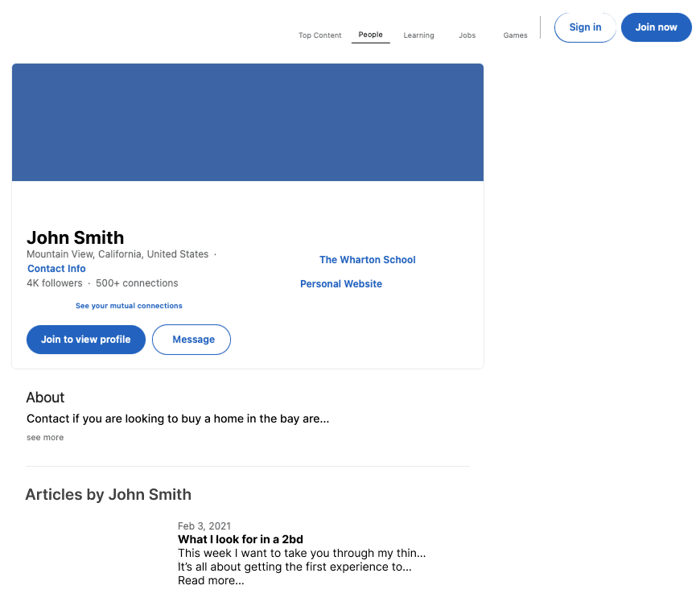Switch to the People tab
This screenshot has height=602, width=700.
coord(370,35)
